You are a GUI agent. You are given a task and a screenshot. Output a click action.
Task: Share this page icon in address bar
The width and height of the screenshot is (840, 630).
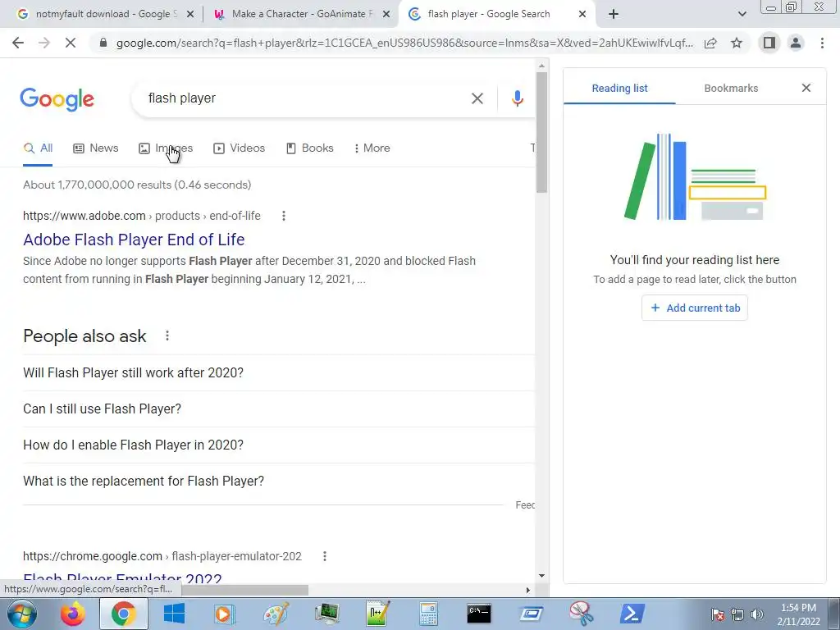[710, 43]
